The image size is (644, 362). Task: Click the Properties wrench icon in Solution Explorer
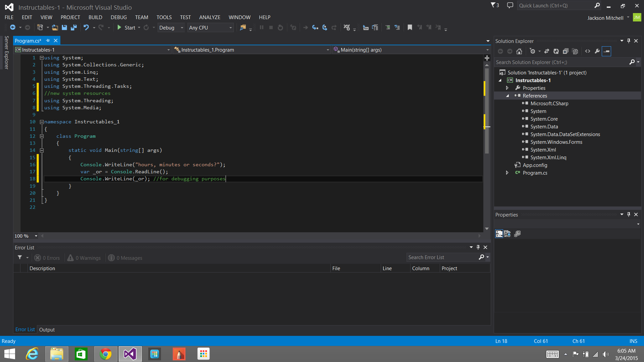coord(597,51)
